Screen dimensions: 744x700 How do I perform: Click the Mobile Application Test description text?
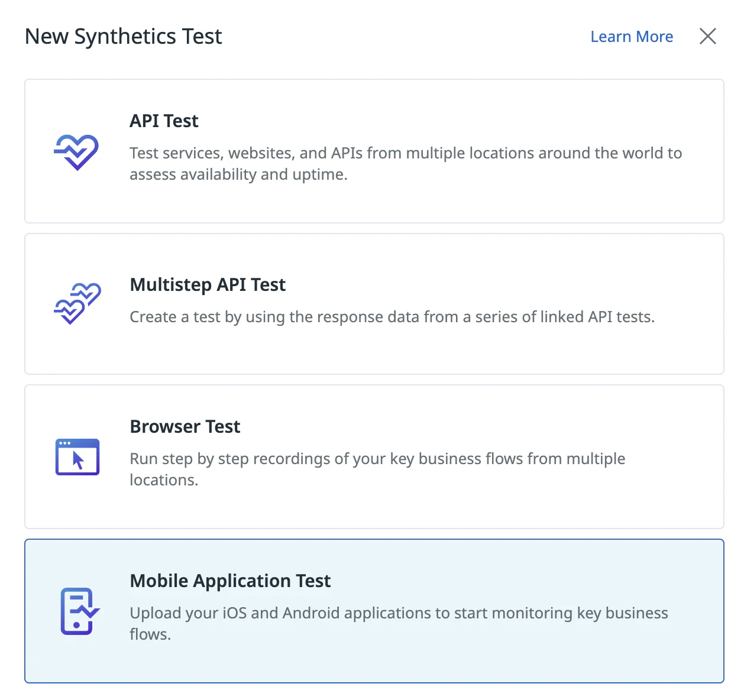pos(399,623)
